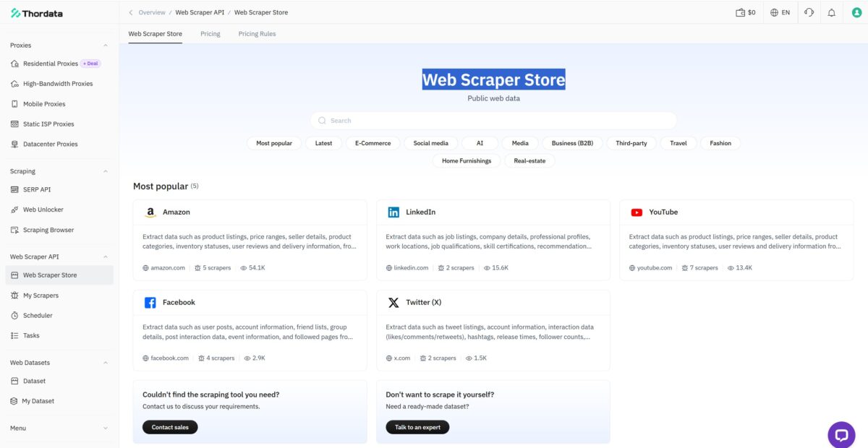Click the Contact sales button
The width and height of the screenshot is (868, 448).
pos(170,427)
